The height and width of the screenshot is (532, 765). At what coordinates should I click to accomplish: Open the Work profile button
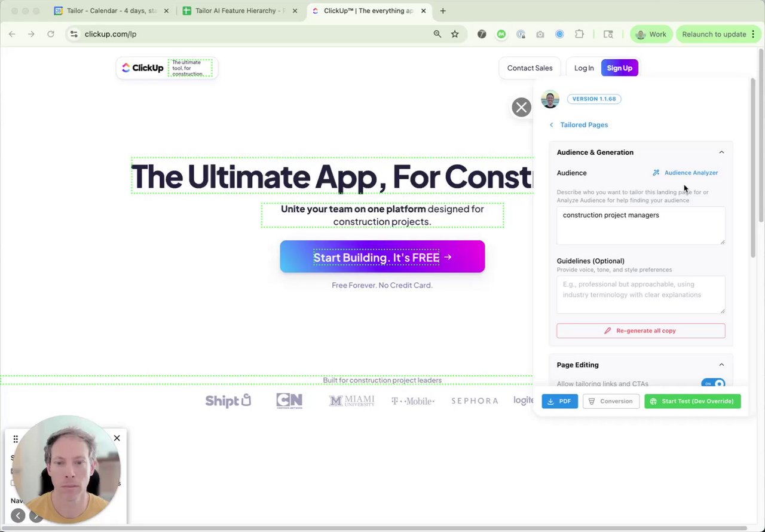coord(651,34)
